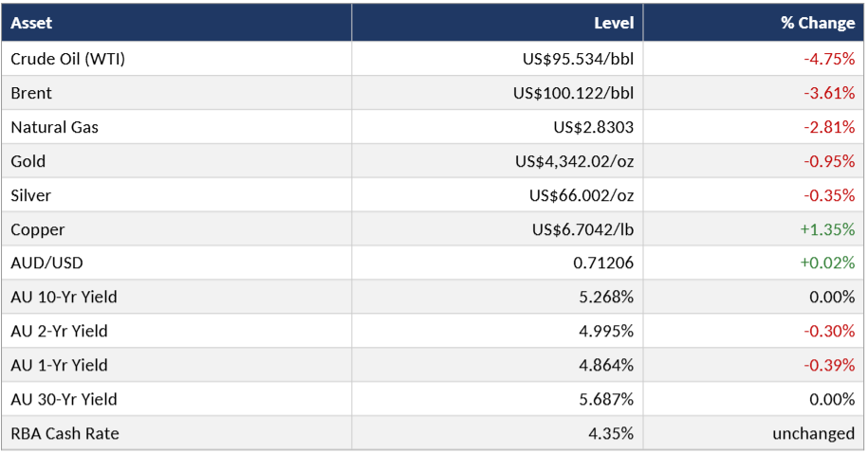Select Copper change +1.35%
This screenshot has width=868, height=453.
[827, 229]
